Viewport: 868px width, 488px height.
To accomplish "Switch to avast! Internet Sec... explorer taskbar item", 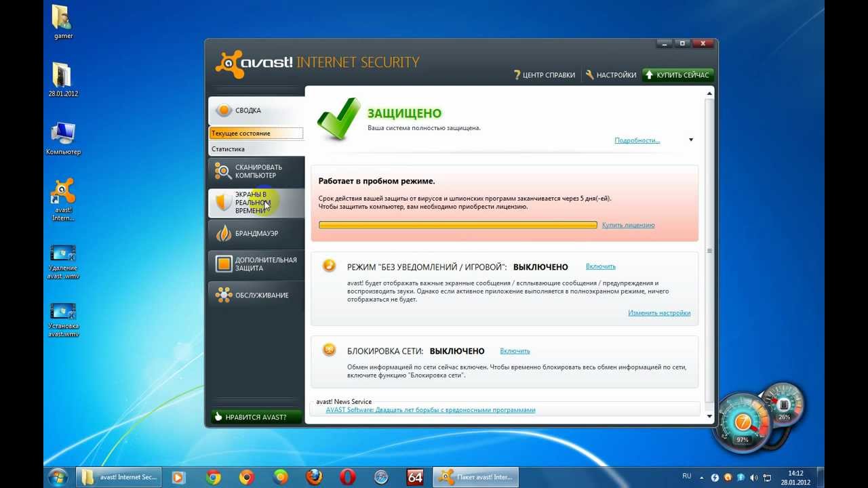I will point(119,477).
